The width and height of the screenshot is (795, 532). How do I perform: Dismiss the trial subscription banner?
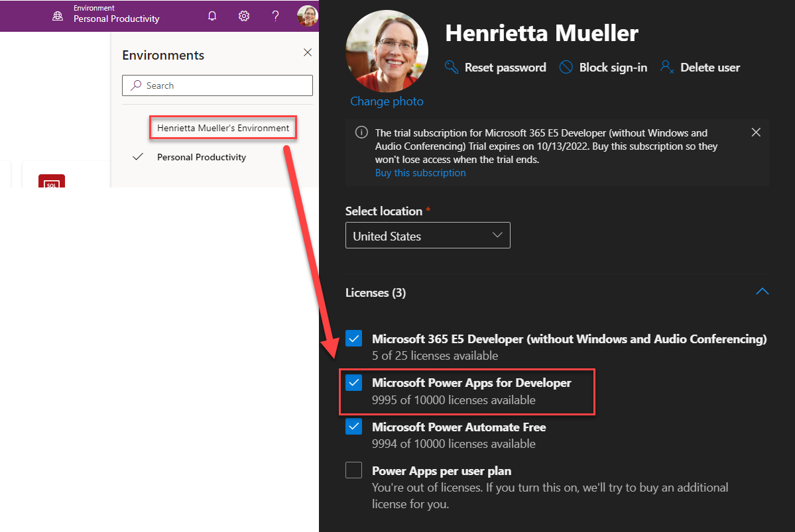click(756, 133)
